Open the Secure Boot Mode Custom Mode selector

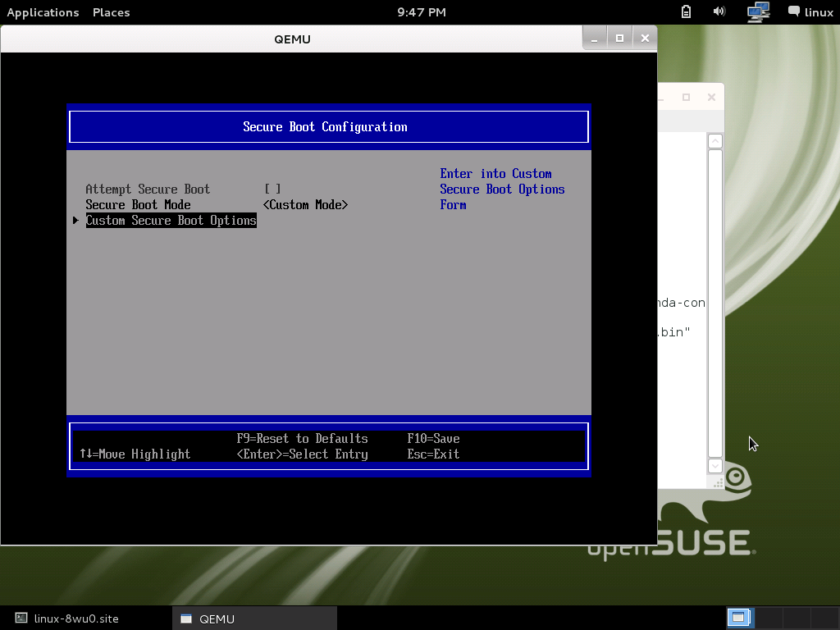(305, 205)
